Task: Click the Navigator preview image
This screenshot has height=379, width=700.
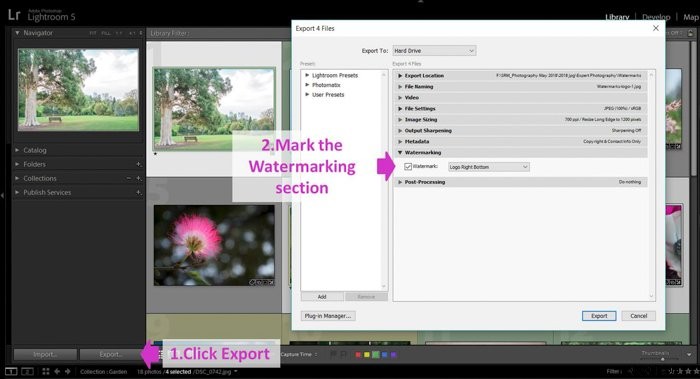Action: (78, 90)
